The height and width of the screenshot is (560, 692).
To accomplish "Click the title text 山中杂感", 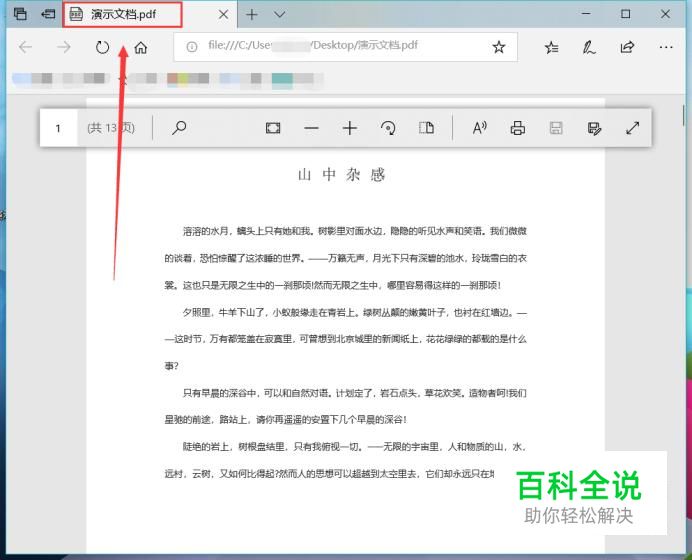I will (x=342, y=175).
